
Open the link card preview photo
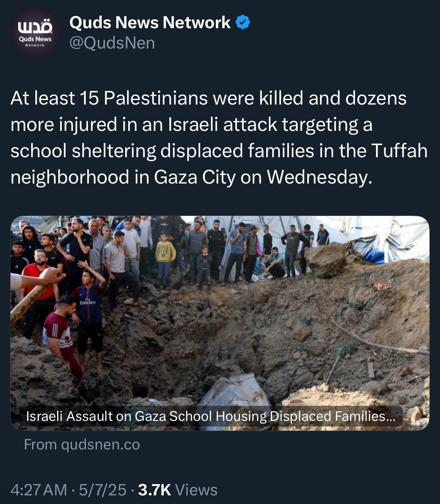click(220, 323)
